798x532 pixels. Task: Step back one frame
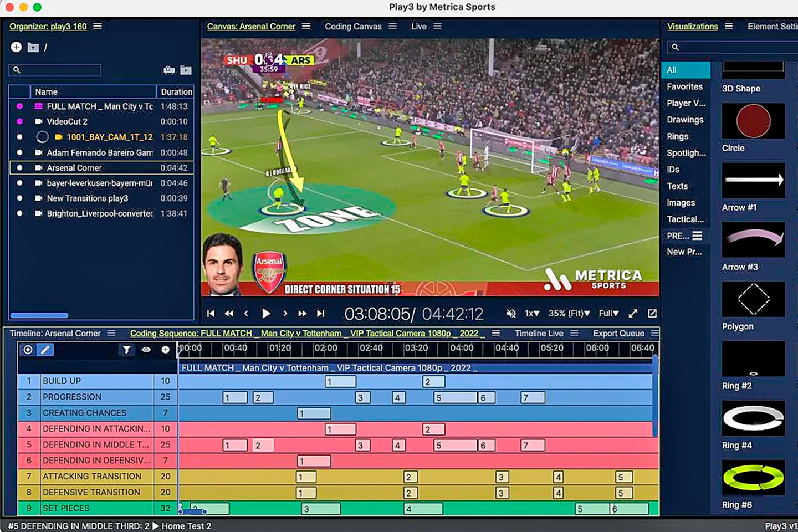click(x=247, y=314)
